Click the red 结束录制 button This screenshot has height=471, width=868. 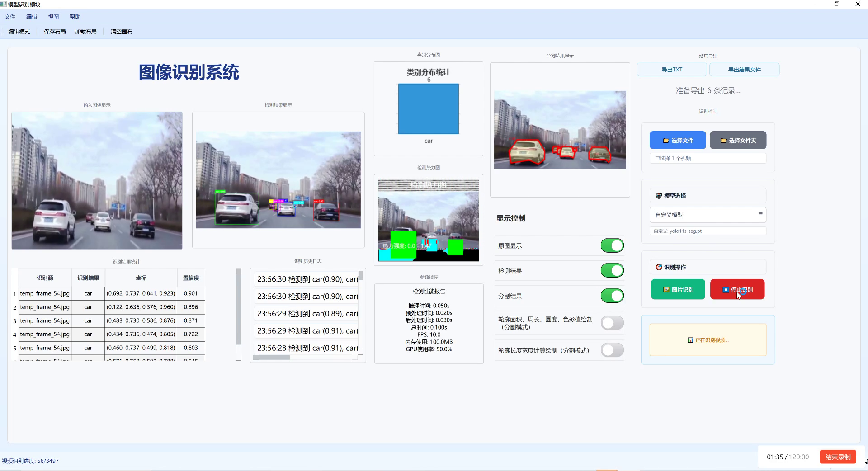(x=837, y=457)
